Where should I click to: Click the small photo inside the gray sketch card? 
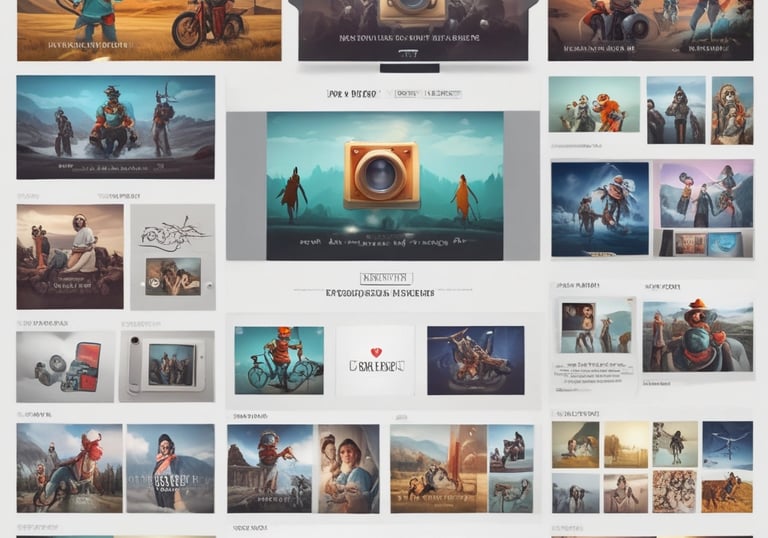click(x=173, y=277)
